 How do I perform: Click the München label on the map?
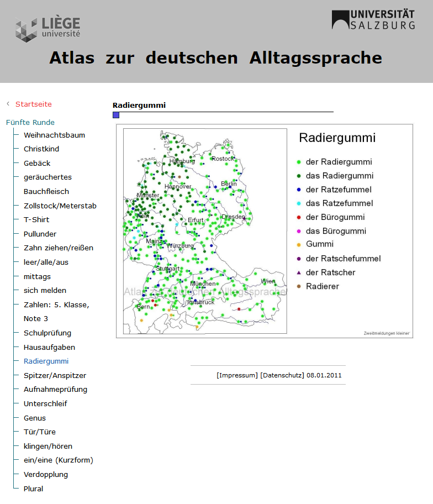(x=203, y=284)
